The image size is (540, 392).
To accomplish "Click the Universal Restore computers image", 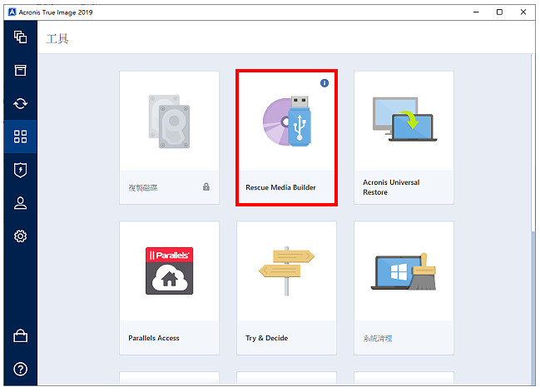I will tap(404, 119).
